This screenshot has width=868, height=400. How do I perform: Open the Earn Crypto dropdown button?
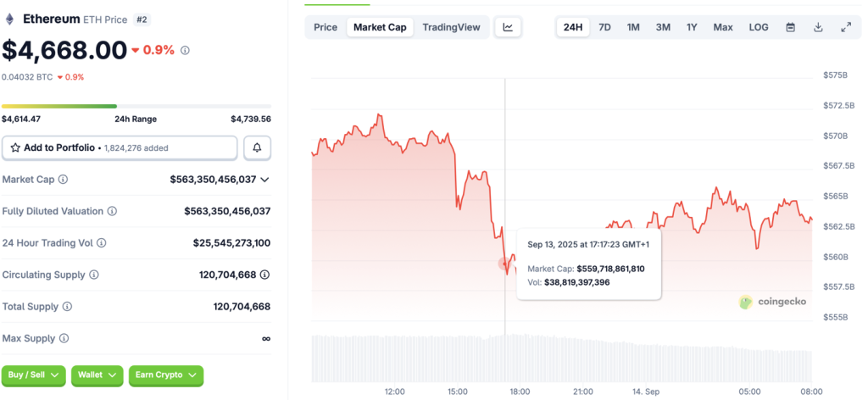point(166,375)
